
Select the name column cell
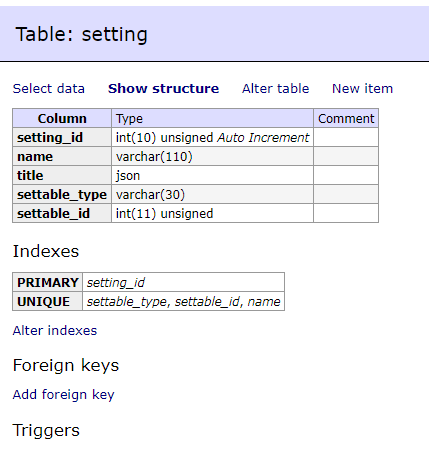(62, 156)
